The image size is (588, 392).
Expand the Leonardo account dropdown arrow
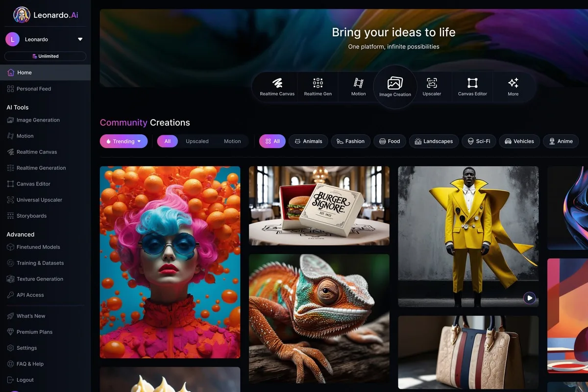(x=80, y=39)
